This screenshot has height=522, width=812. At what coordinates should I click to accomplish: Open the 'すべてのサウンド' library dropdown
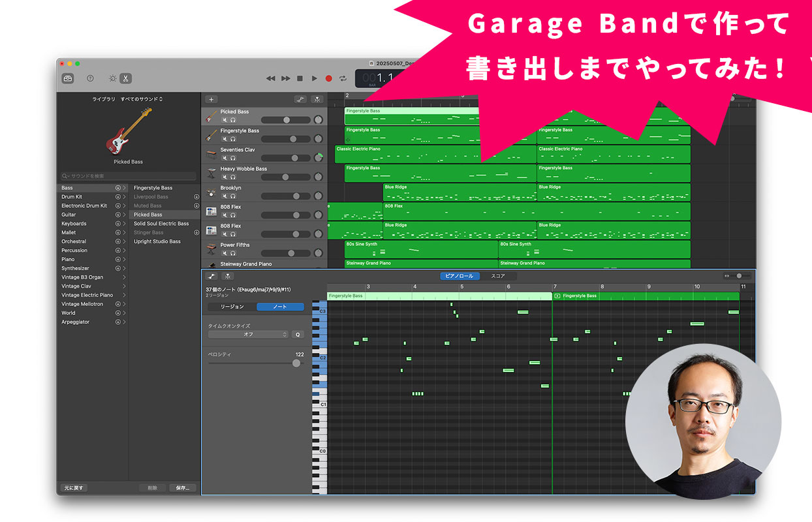coord(142,99)
